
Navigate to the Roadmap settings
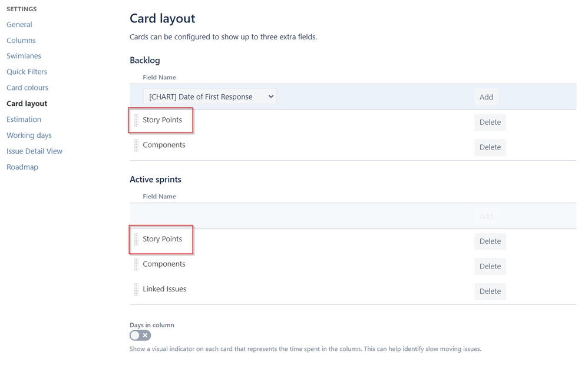point(22,167)
